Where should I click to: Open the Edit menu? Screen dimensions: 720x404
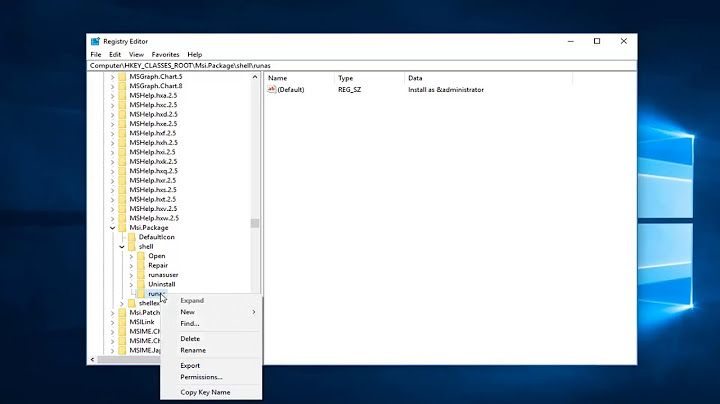click(x=115, y=54)
